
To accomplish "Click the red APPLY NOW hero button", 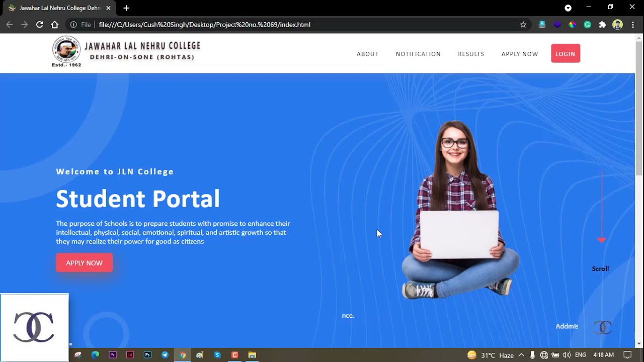I will tap(84, 263).
